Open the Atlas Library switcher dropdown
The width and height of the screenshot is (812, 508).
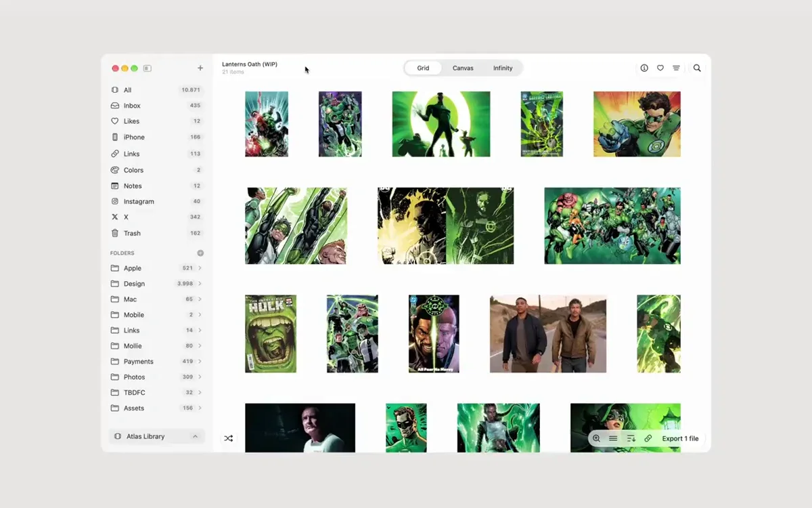[157, 437]
